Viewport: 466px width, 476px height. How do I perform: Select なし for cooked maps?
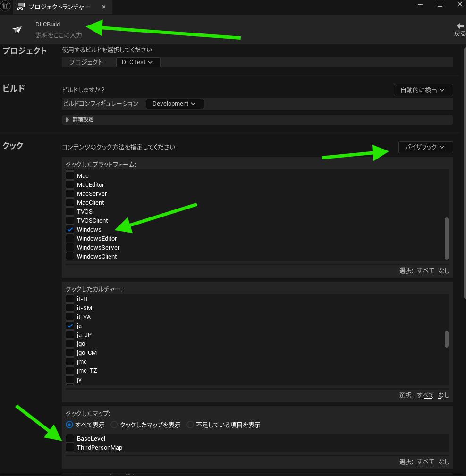[x=443, y=462]
